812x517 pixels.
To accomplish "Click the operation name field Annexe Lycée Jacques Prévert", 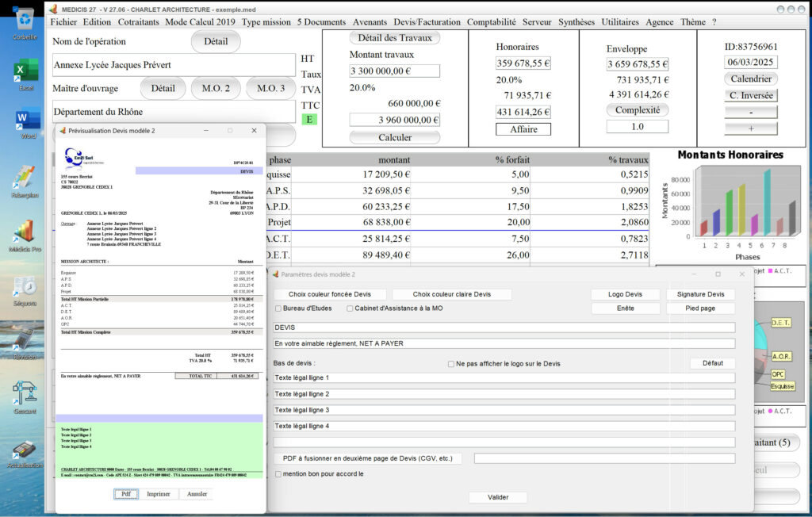I will pyautogui.click(x=174, y=65).
